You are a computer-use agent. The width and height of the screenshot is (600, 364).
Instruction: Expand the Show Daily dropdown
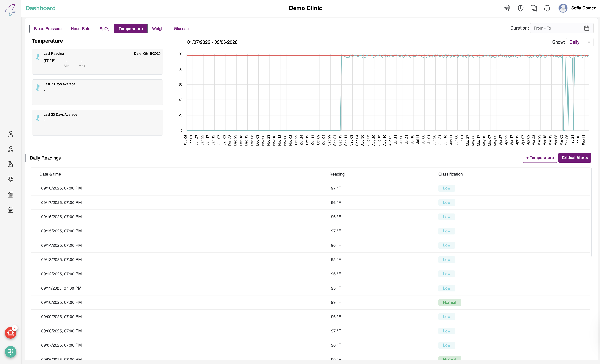[580, 42]
